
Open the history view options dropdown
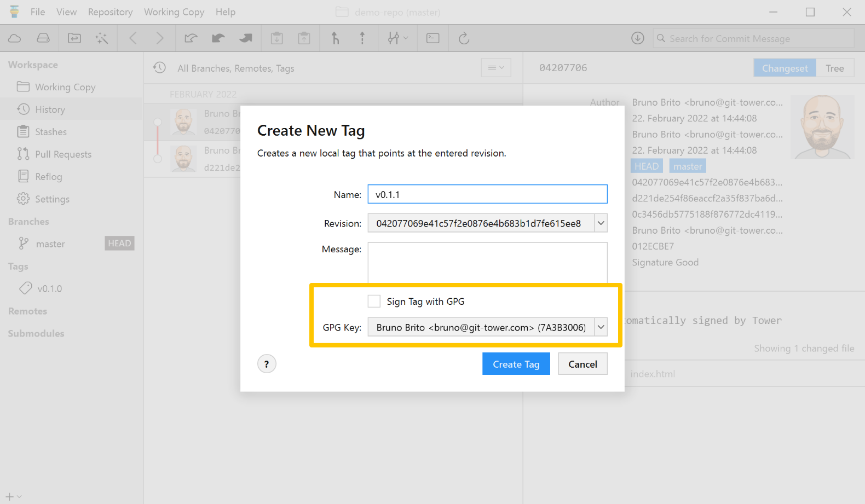[x=495, y=68]
